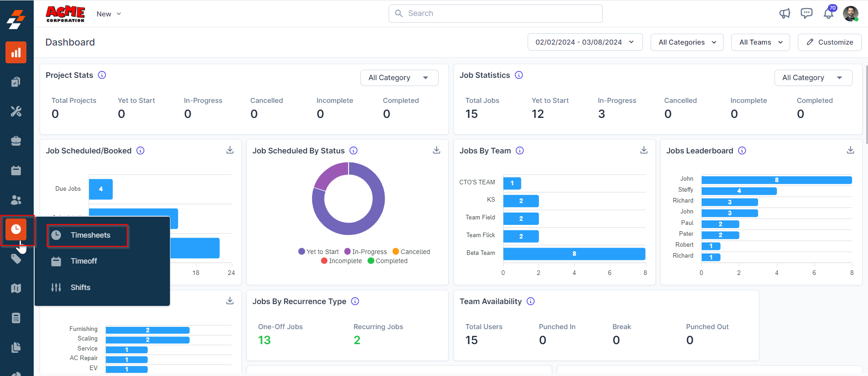Expand Project Stats All Category dropdown
This screenshot has width=868, height=376.
click(399, 78)
